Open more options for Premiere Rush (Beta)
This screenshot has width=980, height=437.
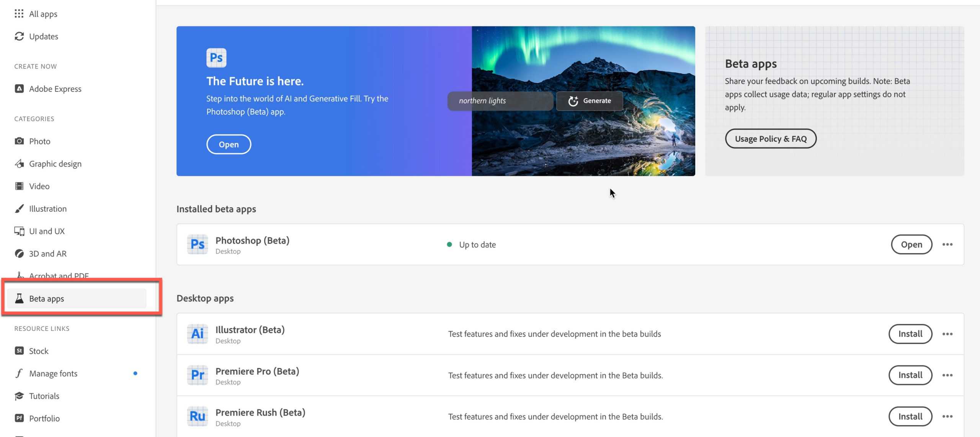pos(947,417)
